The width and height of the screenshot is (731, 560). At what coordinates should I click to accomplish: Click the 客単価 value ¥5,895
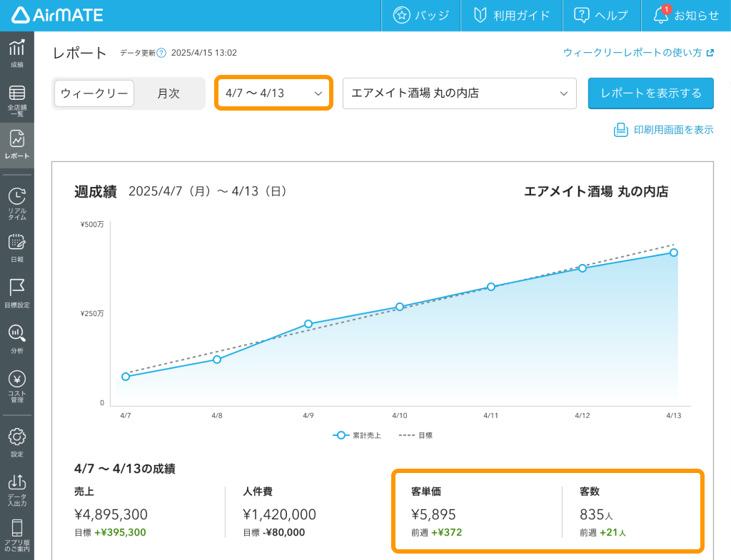pos(433,514)
